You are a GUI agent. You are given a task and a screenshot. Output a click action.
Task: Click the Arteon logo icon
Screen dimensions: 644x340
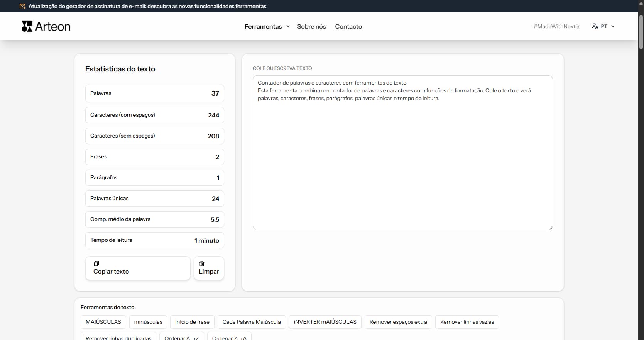pyautogui.click(x=27, y=26)
